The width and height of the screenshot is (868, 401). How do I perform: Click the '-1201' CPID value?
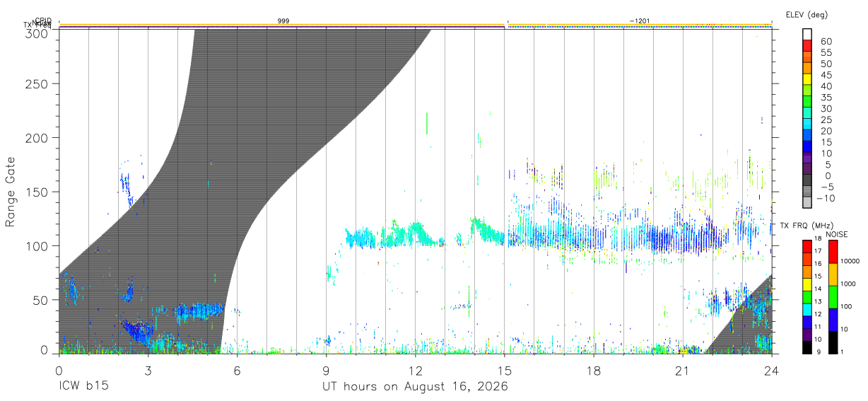640,21
